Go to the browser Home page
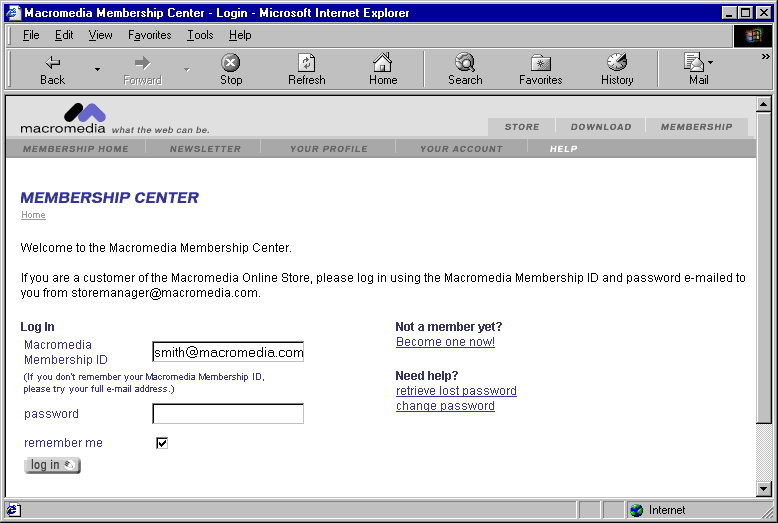Screen dimensions: 778x523 pyautogui.click(x=383, y=70)
